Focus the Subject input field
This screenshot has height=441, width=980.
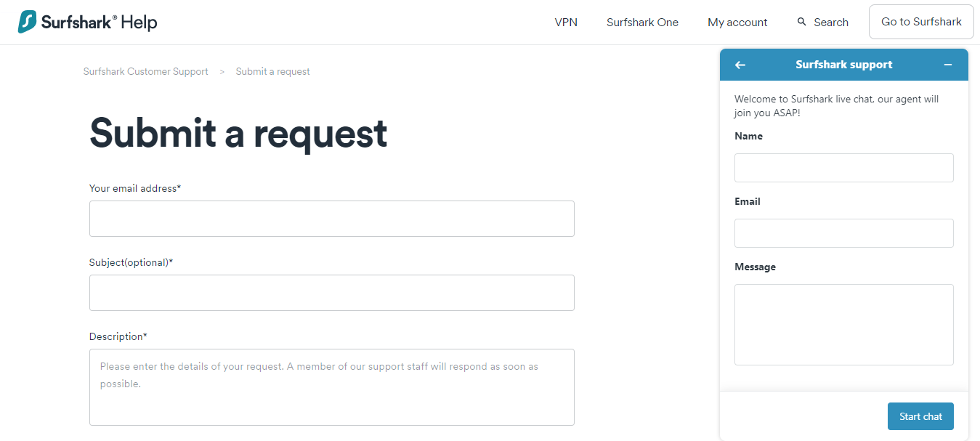pos(332,293)
